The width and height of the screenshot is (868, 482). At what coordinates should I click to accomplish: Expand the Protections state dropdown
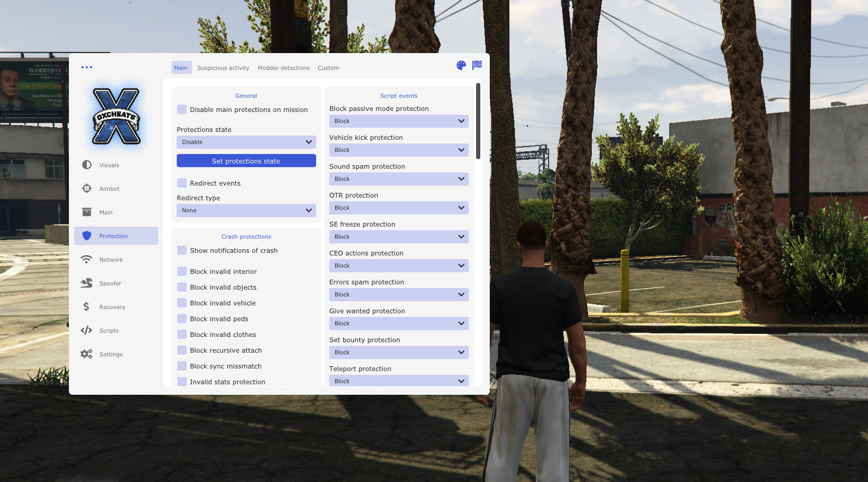click(246, 142)
